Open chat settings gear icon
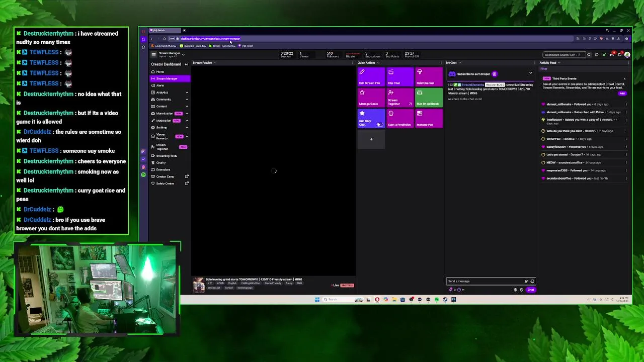The height and width of the screenshot is (362, 644). [x=521, y=290]
